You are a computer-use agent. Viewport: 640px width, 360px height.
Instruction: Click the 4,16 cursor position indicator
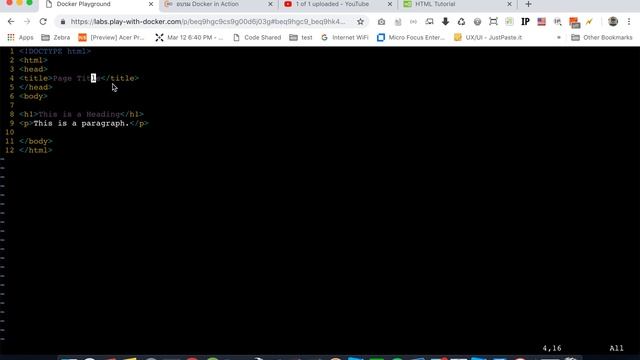click(x=552, y=348)
